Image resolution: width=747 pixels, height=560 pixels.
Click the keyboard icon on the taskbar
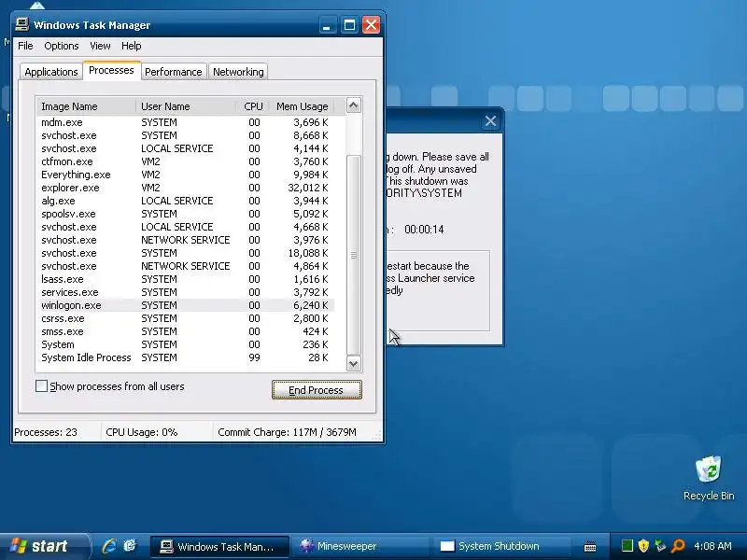pos(590,546)
